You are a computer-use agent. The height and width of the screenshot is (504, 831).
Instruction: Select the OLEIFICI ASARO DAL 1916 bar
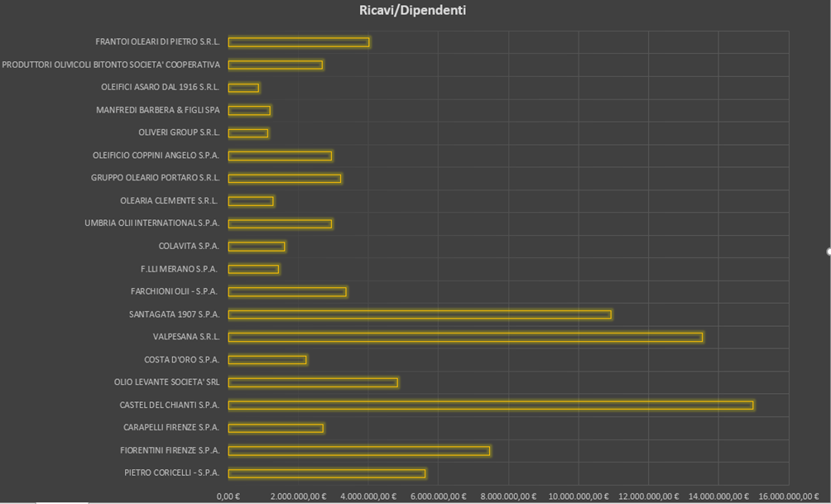tap(244, 88)
